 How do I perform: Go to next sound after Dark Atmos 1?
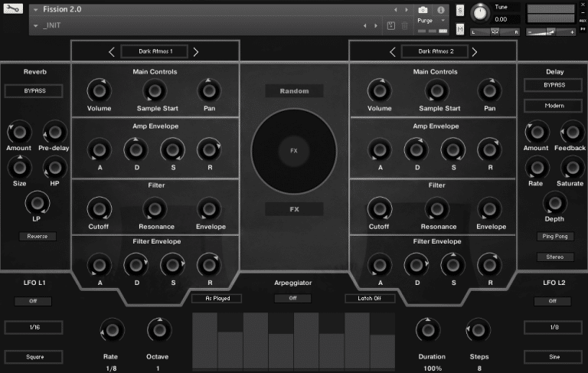click(x=196, y=52)
